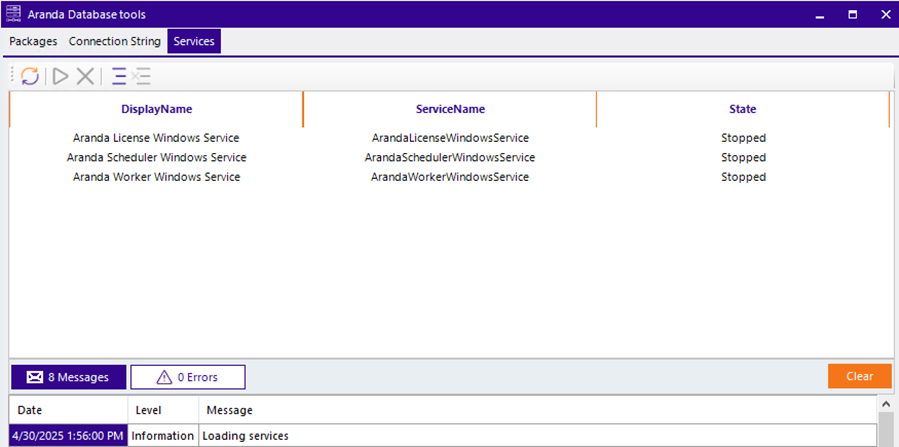The height and width of the screenshot is (447, 899).
Task: Sort services by DisplayName column
Action: pyautogui.click(x=156, y=109)
